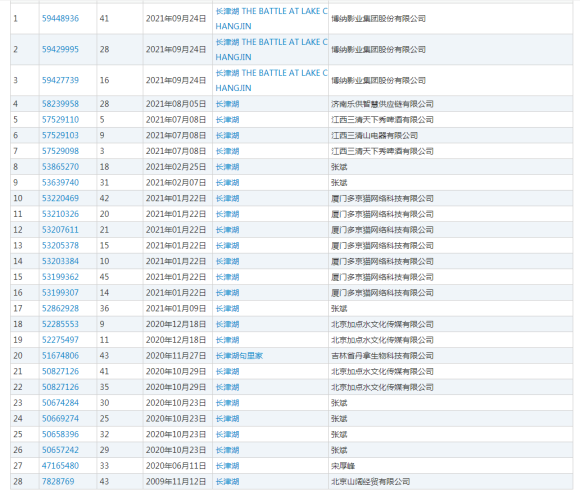Select application number 57529110

[60, 120]
